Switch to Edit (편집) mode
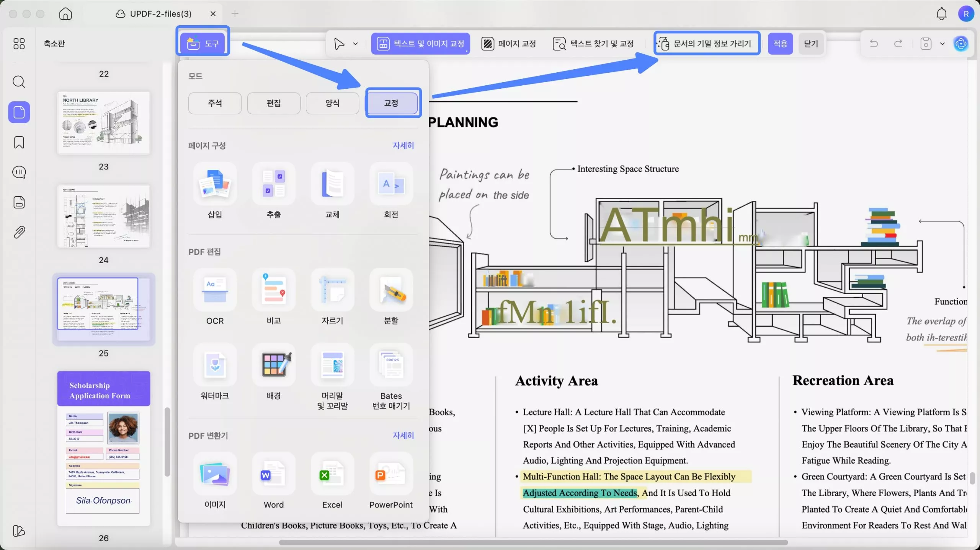 pyautogui.click(x=274, y=103)
